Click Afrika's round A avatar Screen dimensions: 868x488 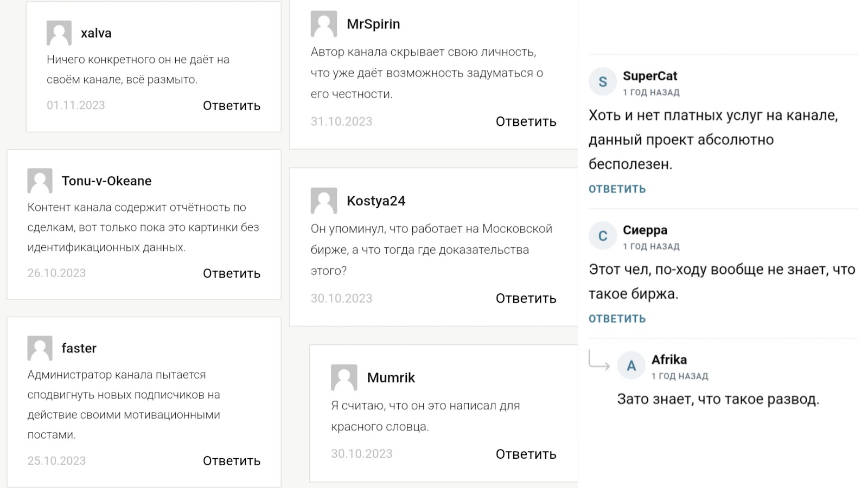tap(631, 366)
